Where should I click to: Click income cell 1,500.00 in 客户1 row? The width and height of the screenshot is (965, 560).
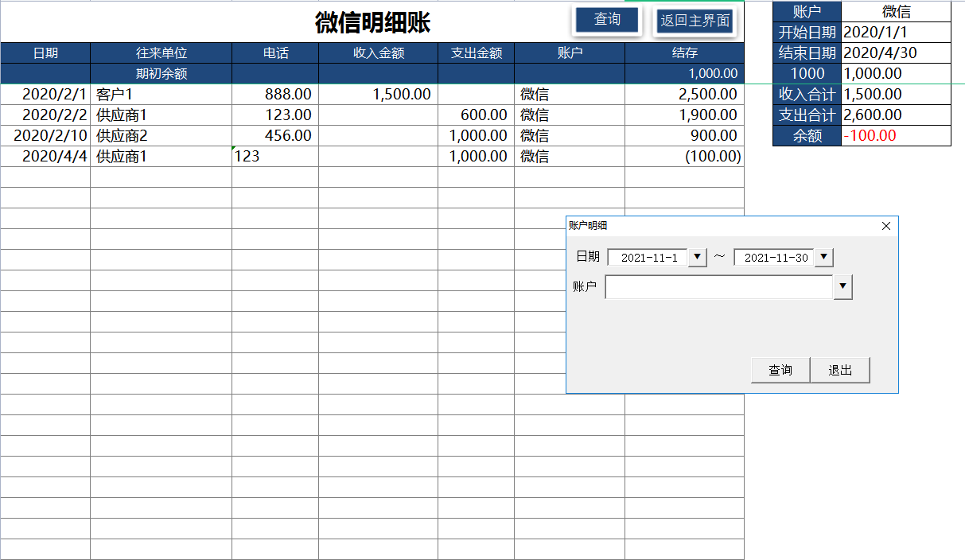[379, 95]
